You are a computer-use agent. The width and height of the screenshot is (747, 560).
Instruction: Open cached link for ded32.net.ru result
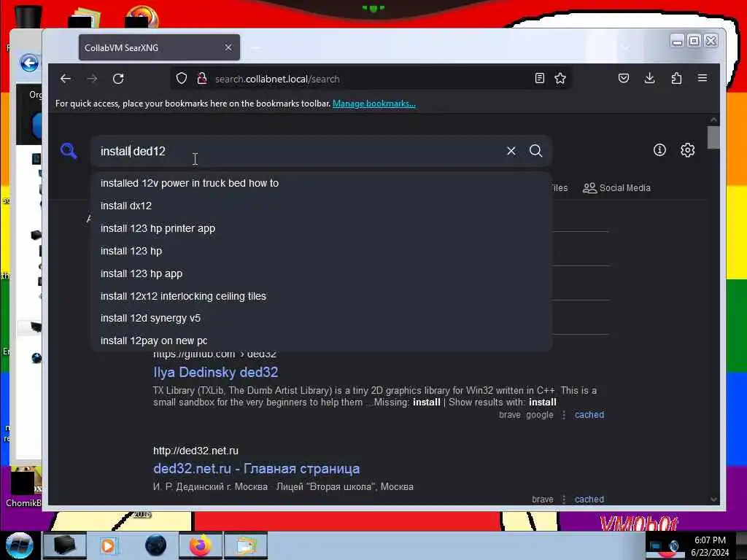589,499
